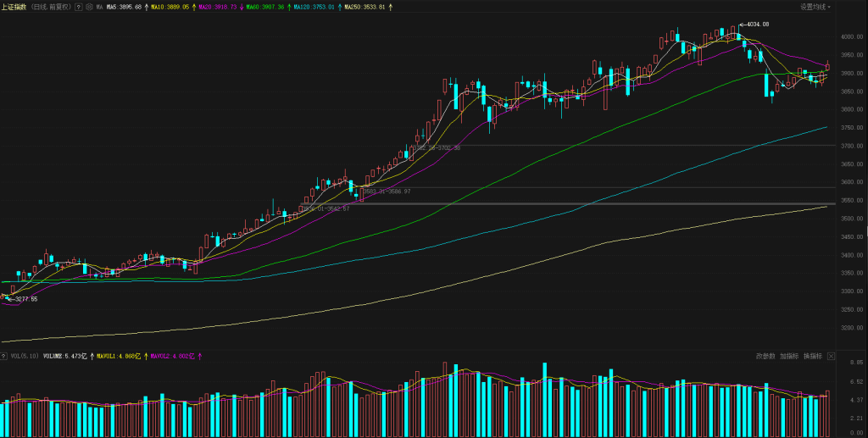This screenshot has height=438, width=868.
Task: Click the MA250 up-arrow indicator
Action: pyautogui.click(x=392, y=7)
